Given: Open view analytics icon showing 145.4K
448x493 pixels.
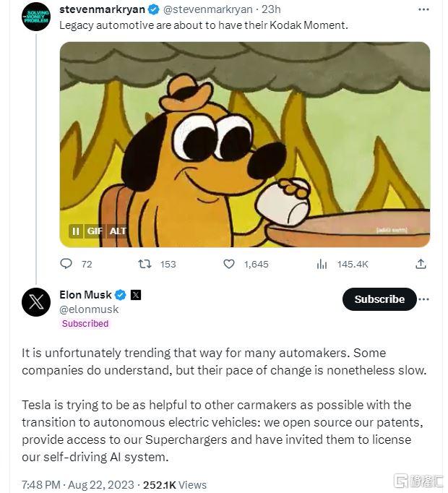Looking at the screenshot, I should (x=322, y=265).
